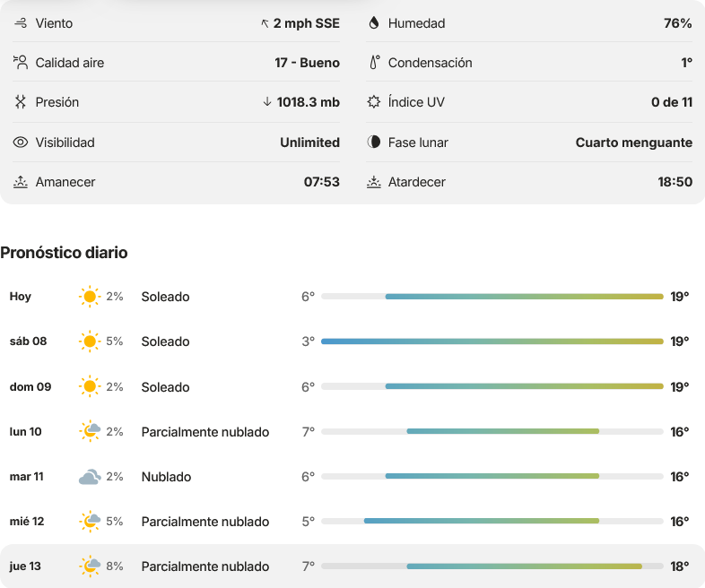The image size is (705, 588).
Task: Click the 07:53 sunrise time
Action: 321,182
